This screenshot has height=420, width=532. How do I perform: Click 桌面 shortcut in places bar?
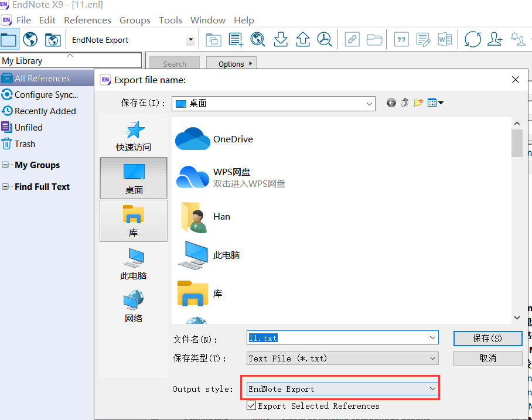pyautogui.click(x=134, y=178)
